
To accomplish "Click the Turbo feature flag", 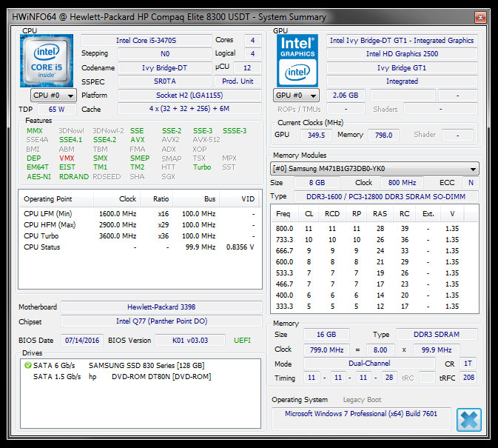I will pos(202,167).
